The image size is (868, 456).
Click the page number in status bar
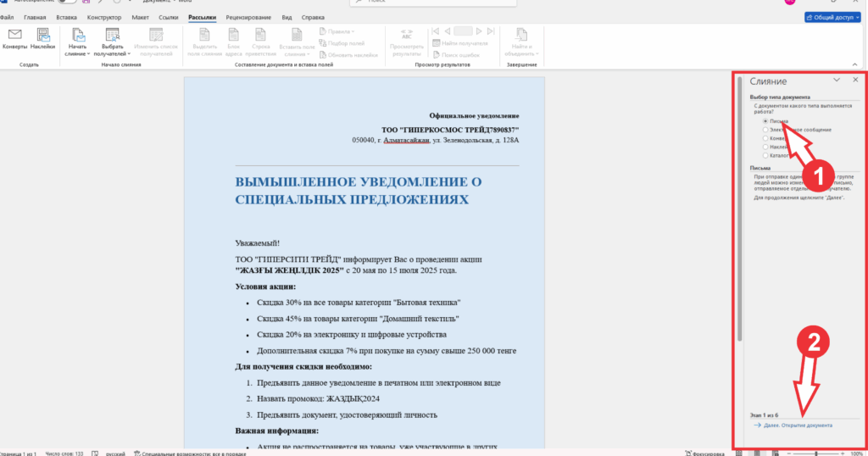tap(19, 453)
